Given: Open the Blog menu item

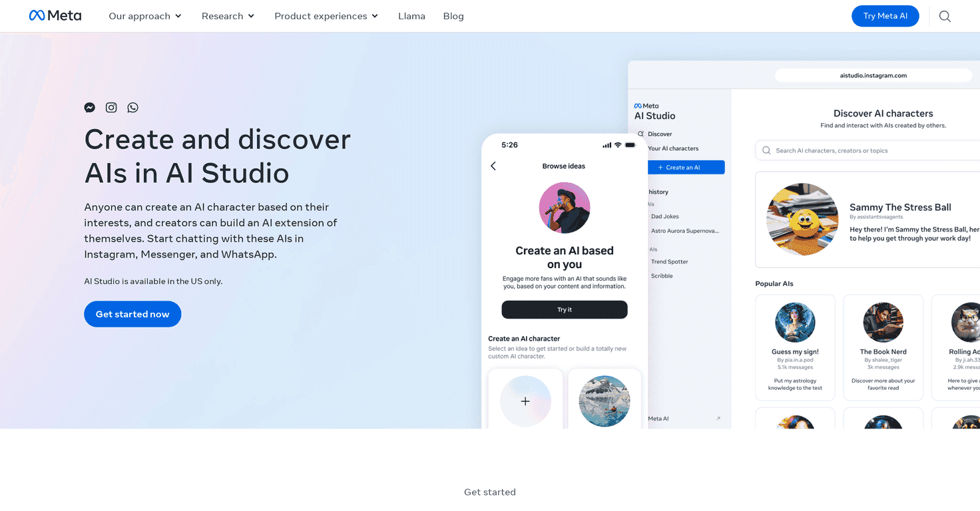Looking at the screenshot, I should click(x=453, y=16).
